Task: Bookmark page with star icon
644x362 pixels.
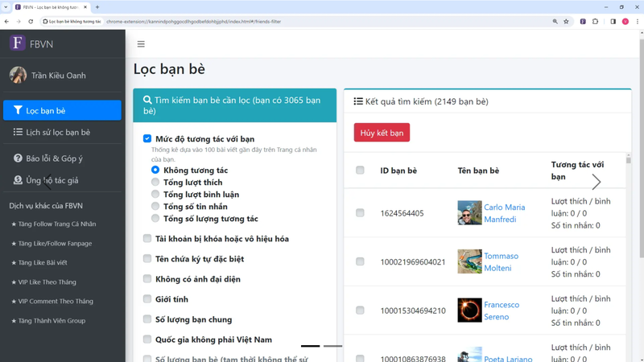Action: coord(566,22)
